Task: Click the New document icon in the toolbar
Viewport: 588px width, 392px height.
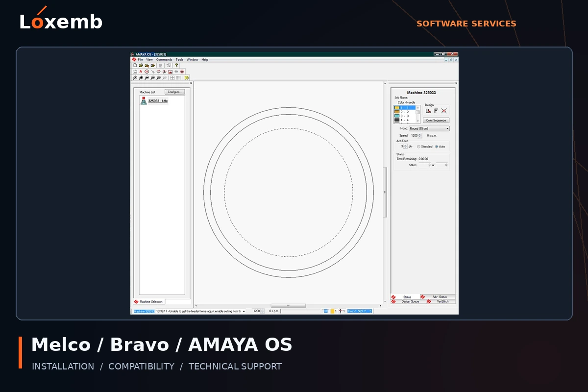Action: (x=135, y=65)
